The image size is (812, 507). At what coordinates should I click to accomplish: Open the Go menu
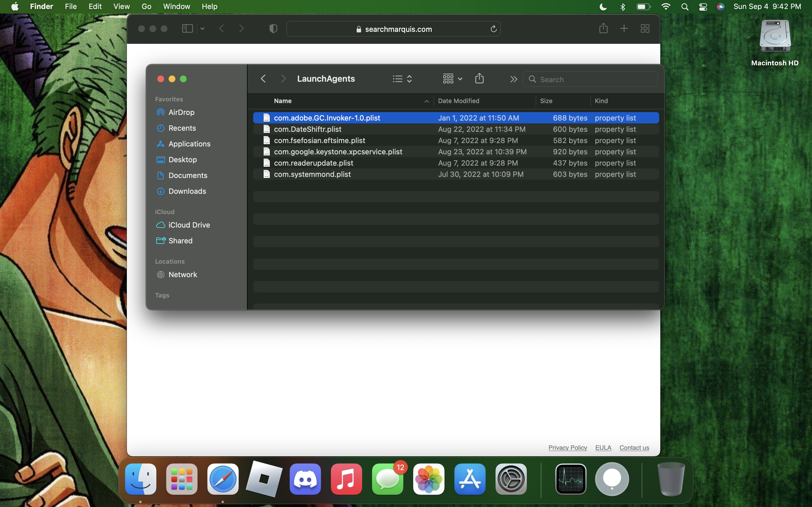click(146, 6)
